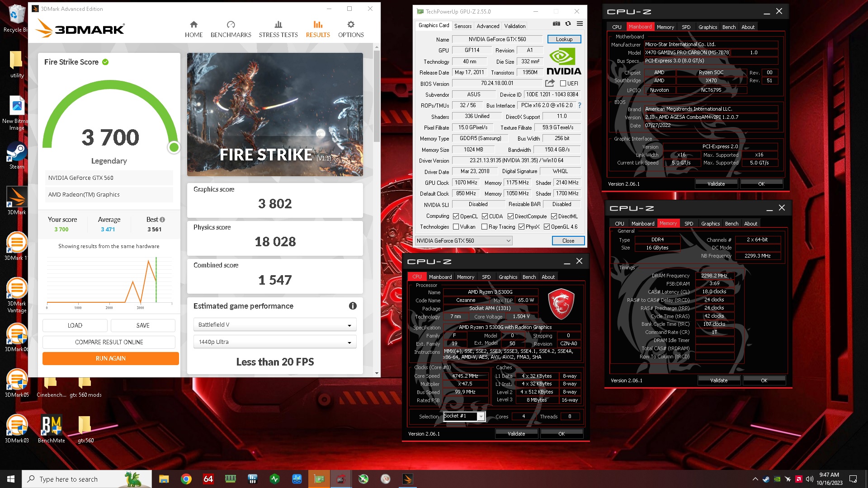
Task: Refresh GPU-Z readings with the refresh icon
Action: pos(568,23)
